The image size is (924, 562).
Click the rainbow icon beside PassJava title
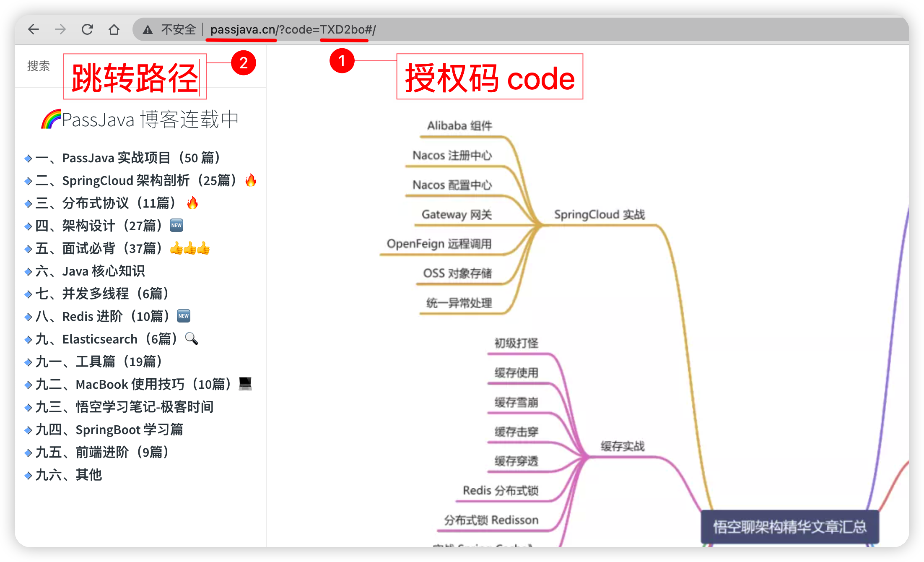click(x=51, y=120)
